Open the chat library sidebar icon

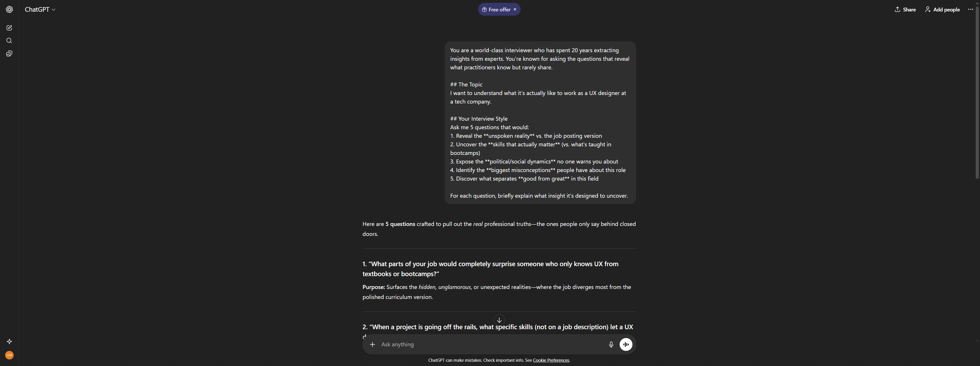coord(9,53)
